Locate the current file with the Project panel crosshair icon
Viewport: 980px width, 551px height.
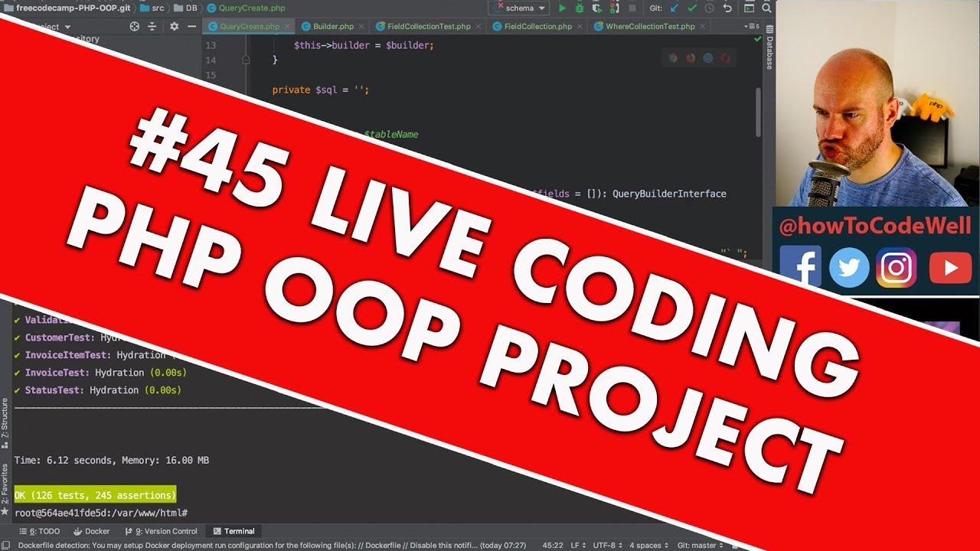click(135, 27)
